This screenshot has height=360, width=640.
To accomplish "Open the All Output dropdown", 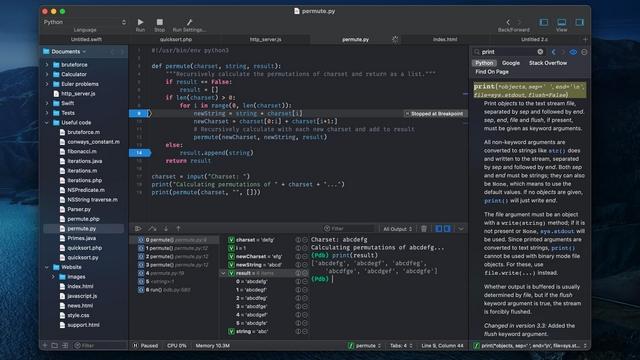I will pos(398,229).
